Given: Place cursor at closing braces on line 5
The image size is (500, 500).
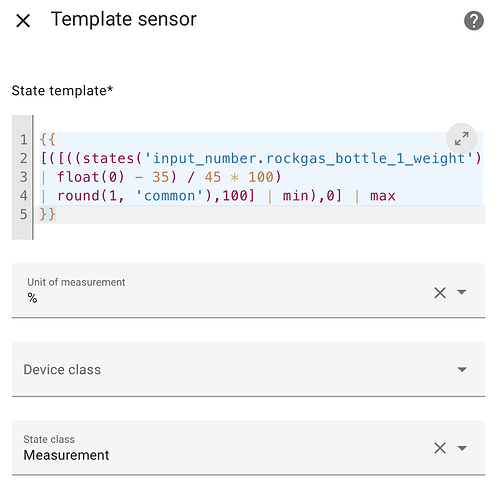Looking at the screenshot, I should [48, 214].
